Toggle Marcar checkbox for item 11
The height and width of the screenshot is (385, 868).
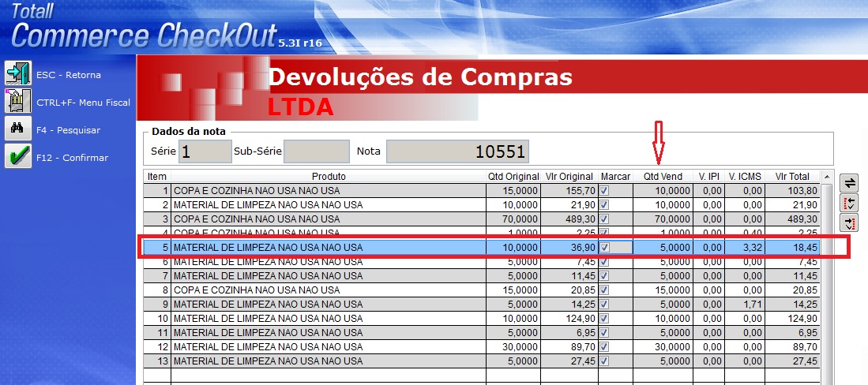[x=605, y=333]
